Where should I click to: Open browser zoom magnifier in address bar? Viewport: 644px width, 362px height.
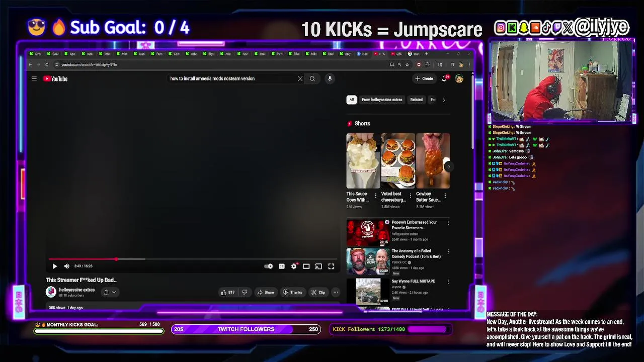pos(399,64)
